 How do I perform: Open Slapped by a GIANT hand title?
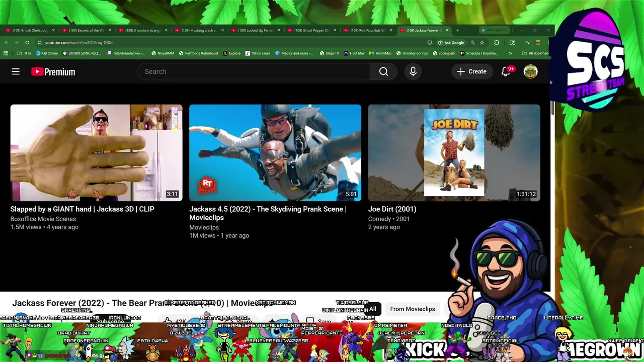tap(83, 209)
